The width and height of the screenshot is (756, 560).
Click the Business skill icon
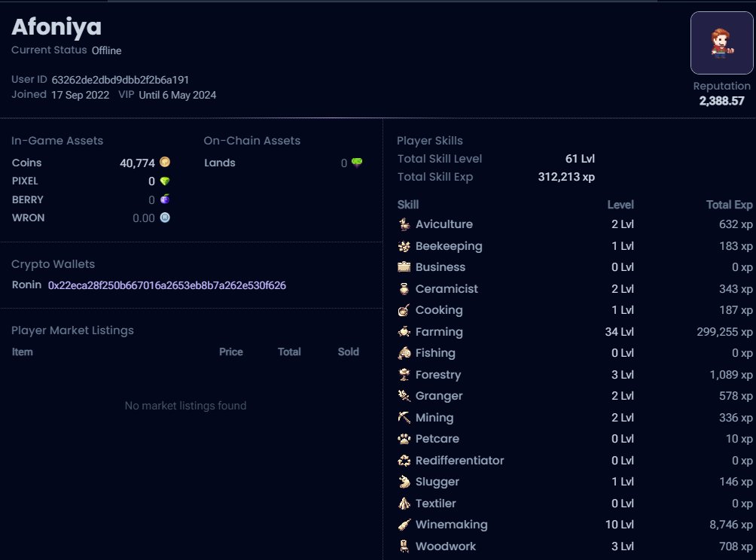click(404, 267)
